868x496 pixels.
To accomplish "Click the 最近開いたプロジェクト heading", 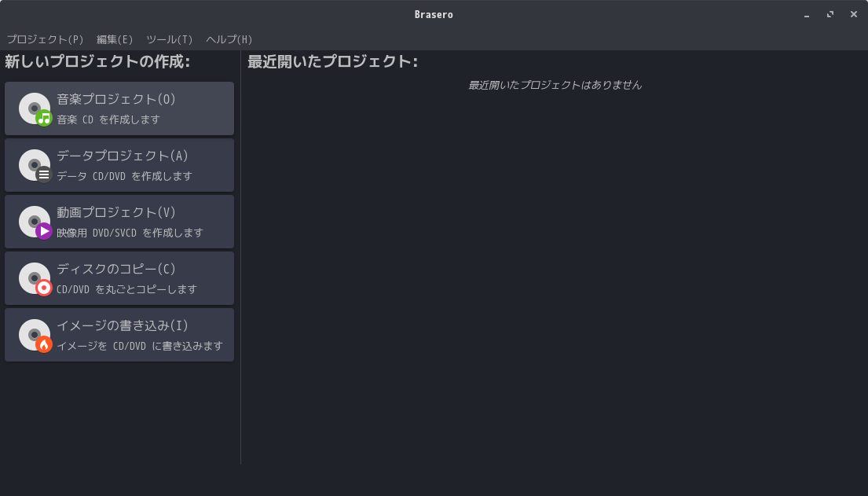I will [333, 61].
